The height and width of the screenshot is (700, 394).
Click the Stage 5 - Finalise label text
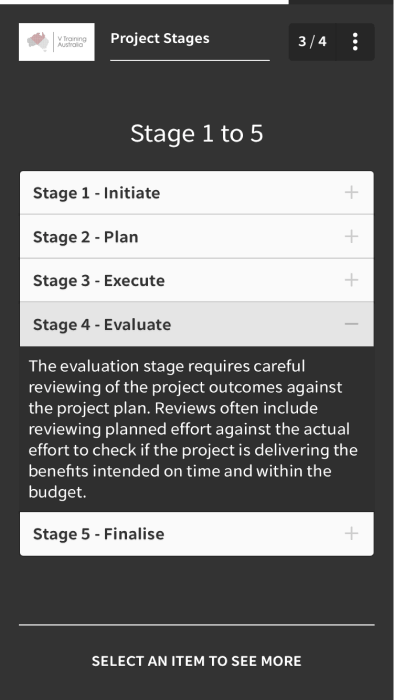pyautogui.click(x=99, y=534)
